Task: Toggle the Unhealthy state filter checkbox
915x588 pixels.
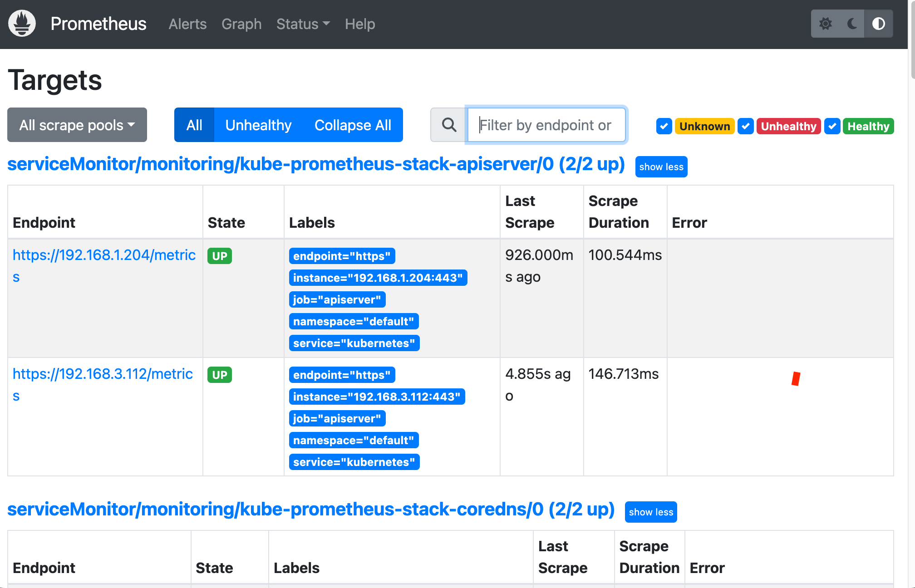Action: click(746, 126)
